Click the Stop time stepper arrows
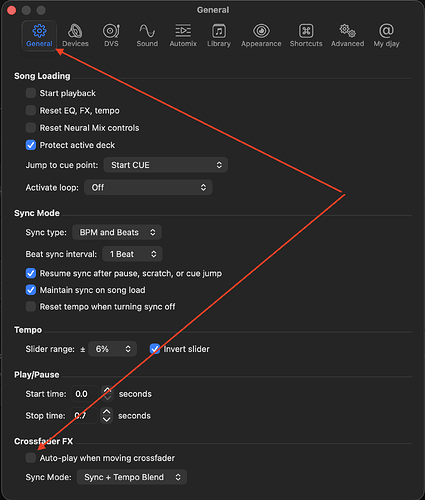Screen dimensions: 425x500 tap(106, 416)
